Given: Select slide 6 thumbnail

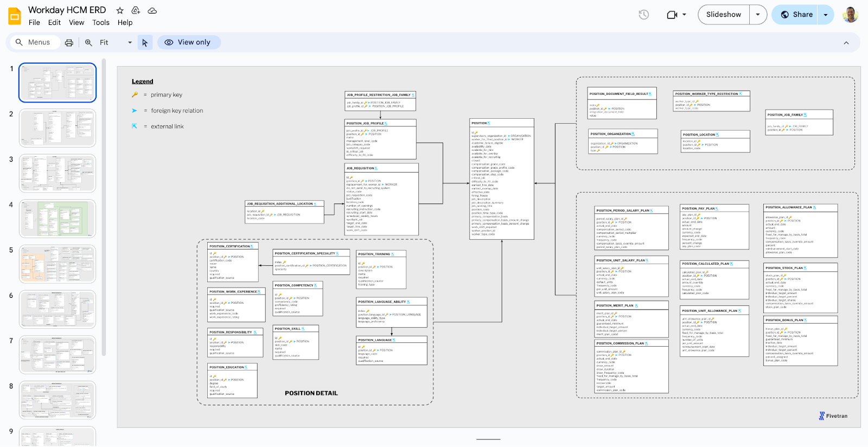Looking at the screenshot, I should (58, 309).
